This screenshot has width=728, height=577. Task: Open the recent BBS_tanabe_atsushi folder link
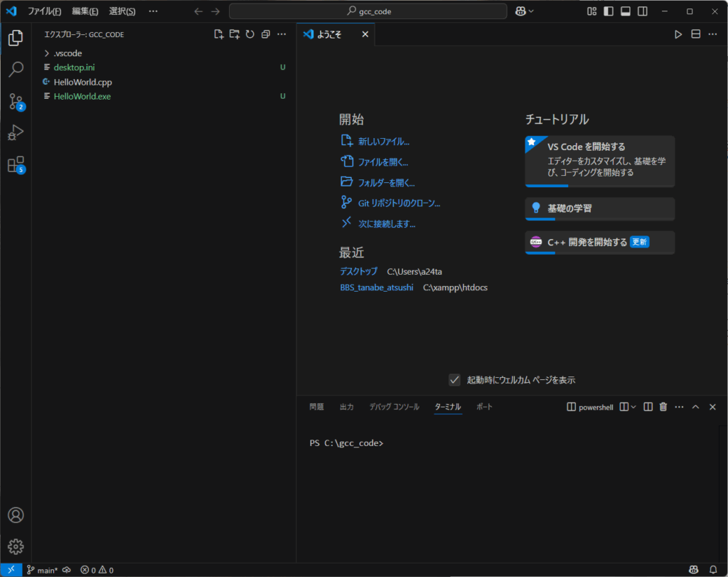tap(377, 287)
